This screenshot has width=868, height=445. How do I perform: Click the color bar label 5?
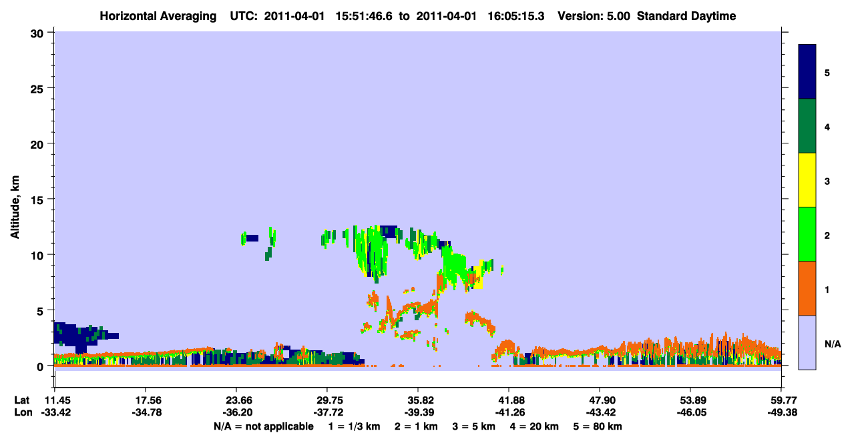click(827, 72)
